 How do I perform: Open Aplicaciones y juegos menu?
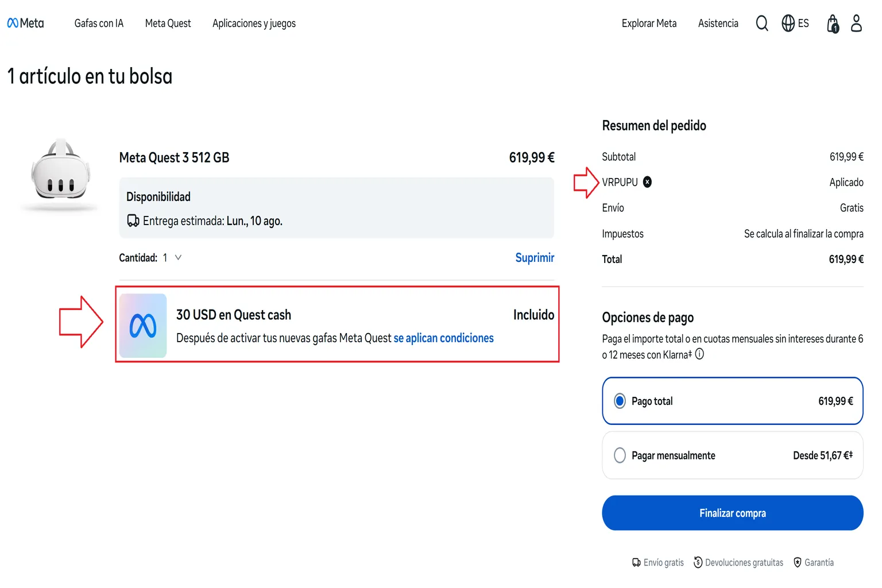(x=254, y=24)
